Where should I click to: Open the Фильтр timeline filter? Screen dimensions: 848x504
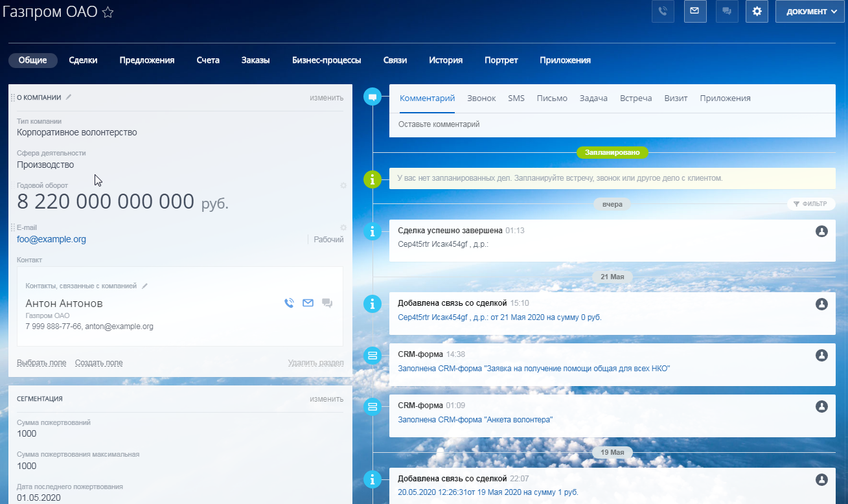tap(810, 204)
